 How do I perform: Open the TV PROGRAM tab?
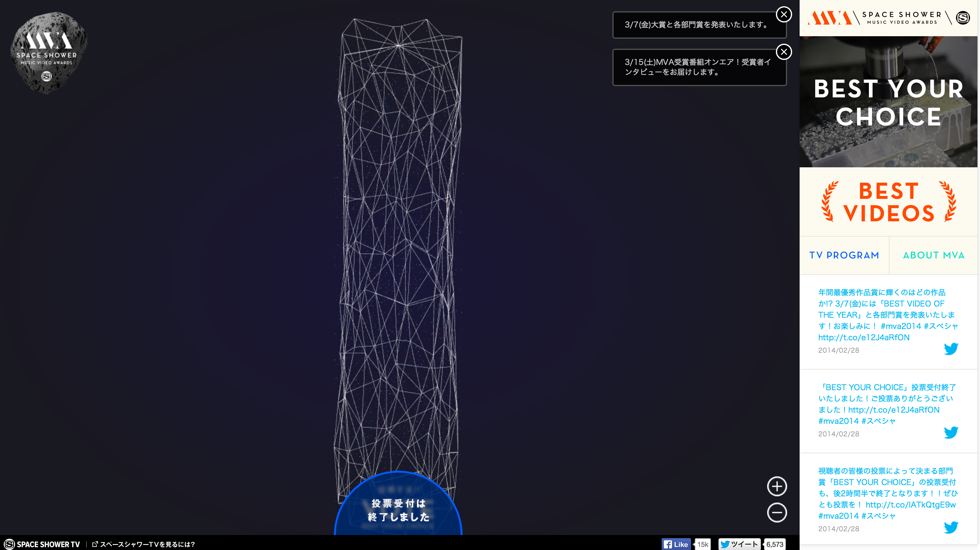click(x=844, y=255)
